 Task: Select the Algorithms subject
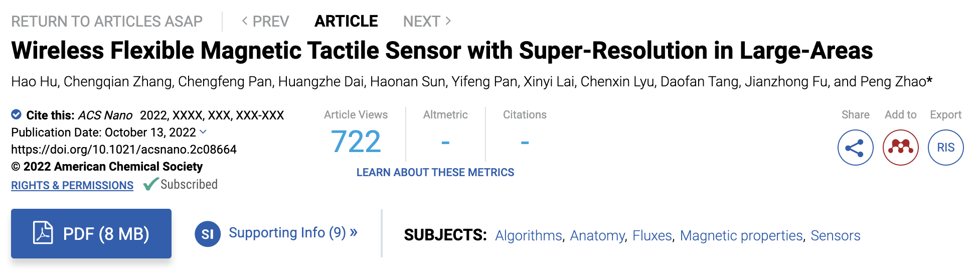click(x=528, y=235)
